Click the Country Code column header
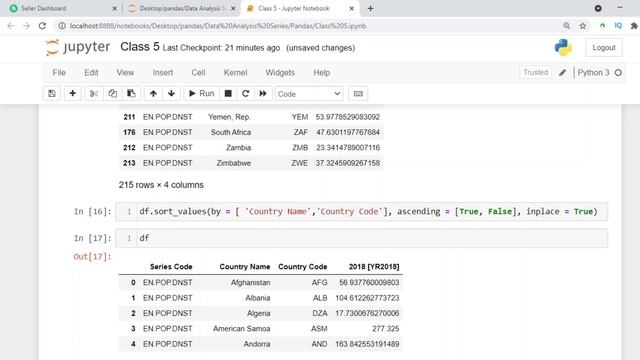The width and height of the screenshot is (640, 360). 302,267
